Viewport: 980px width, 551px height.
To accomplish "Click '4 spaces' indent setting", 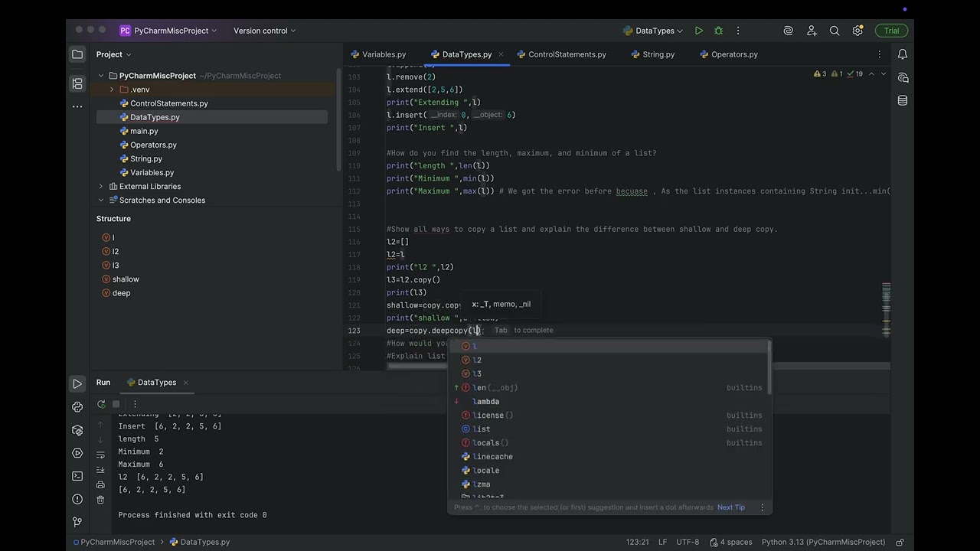I will (x=730, y=542).
